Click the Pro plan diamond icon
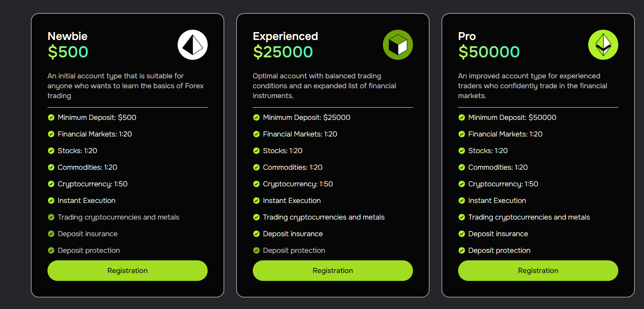 603,45
